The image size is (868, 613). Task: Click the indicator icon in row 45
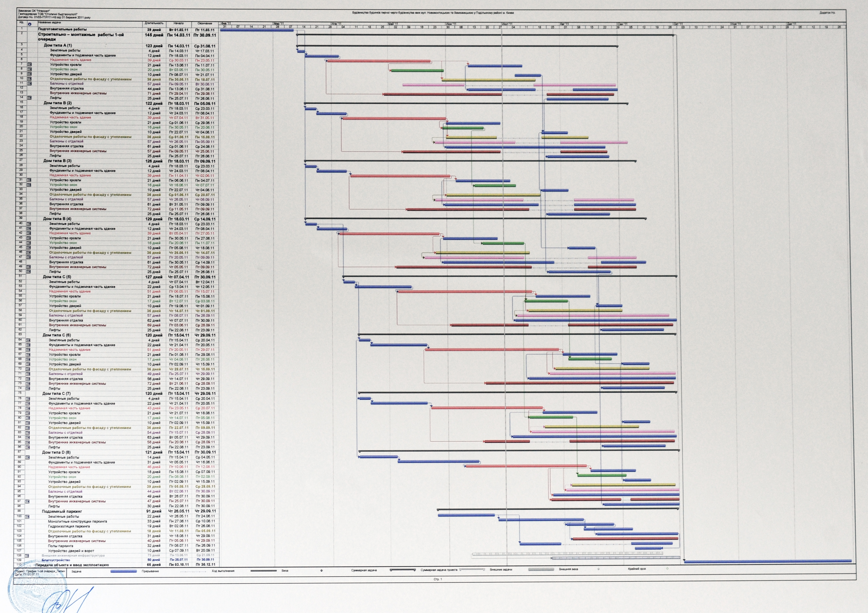point(29,248)
